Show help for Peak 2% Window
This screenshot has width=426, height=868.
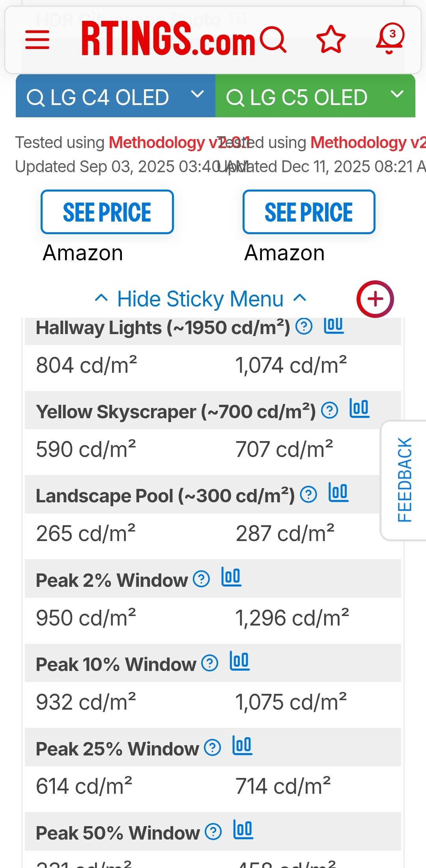point(201,579)
